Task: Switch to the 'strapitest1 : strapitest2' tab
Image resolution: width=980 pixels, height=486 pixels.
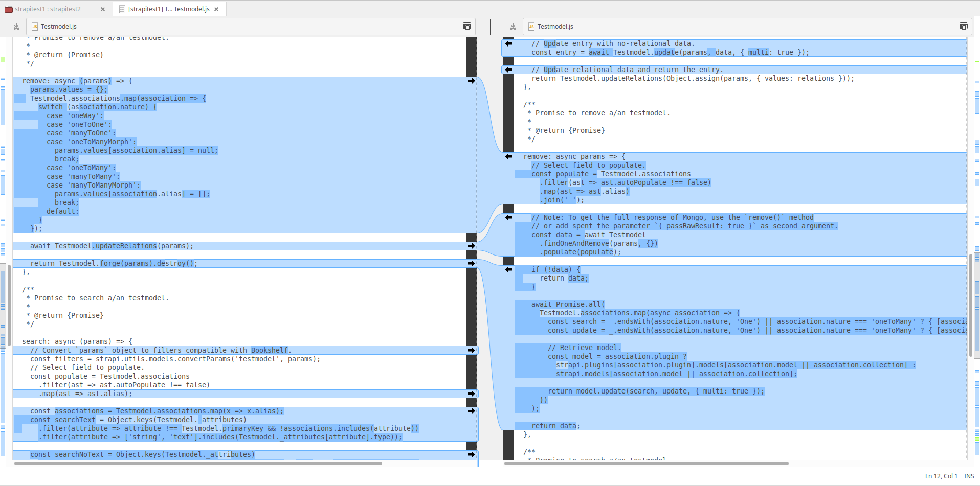Action: [x=51, y=9]
